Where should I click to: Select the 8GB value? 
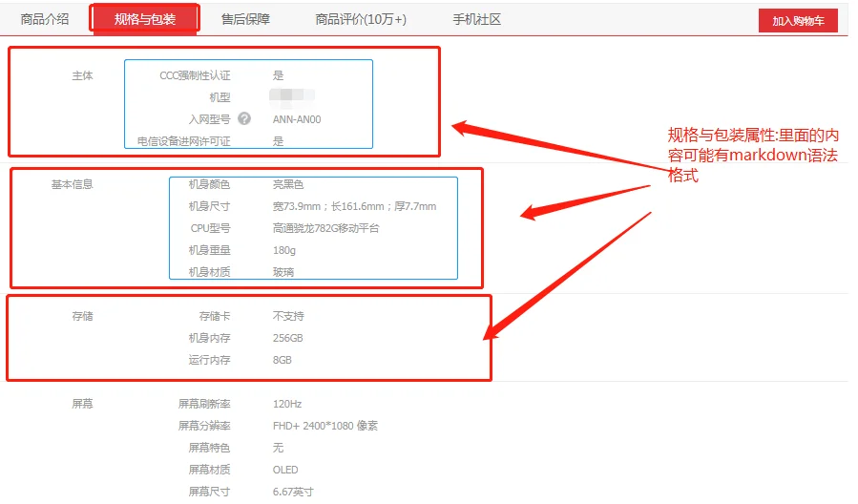283,360
